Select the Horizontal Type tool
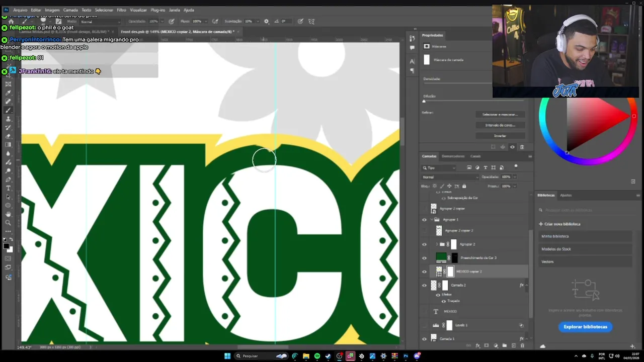The height and width of the screenshot is (362, 644). 8,188
